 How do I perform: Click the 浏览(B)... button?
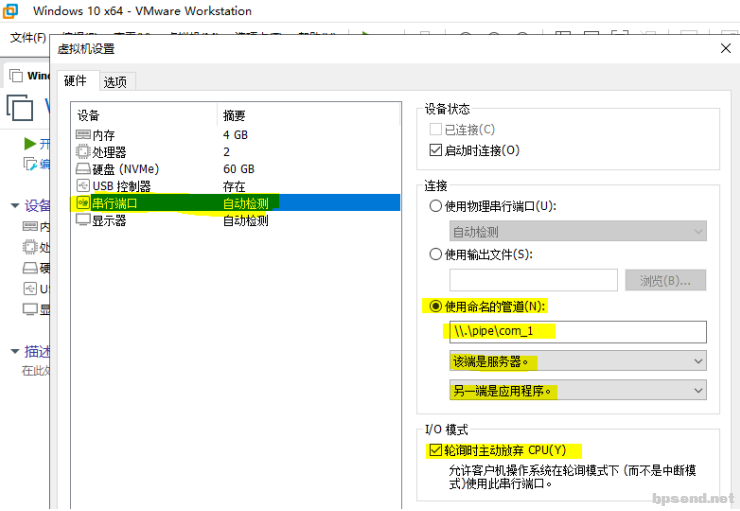[665, 281]
